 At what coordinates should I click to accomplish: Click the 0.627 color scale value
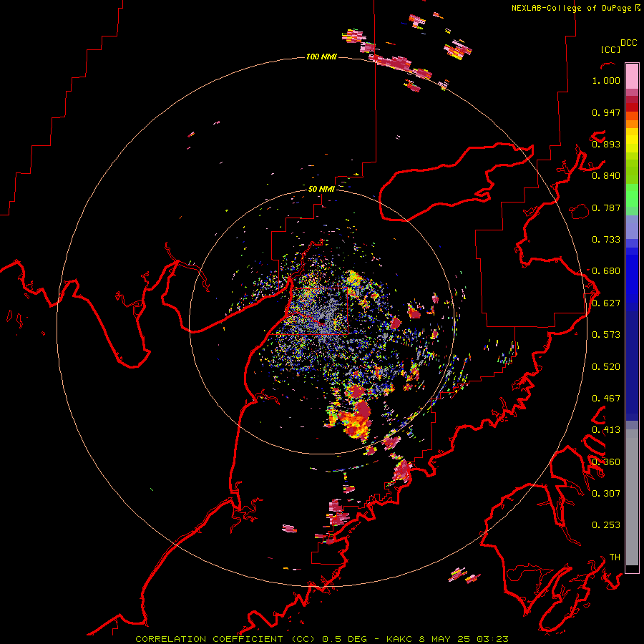606,303
